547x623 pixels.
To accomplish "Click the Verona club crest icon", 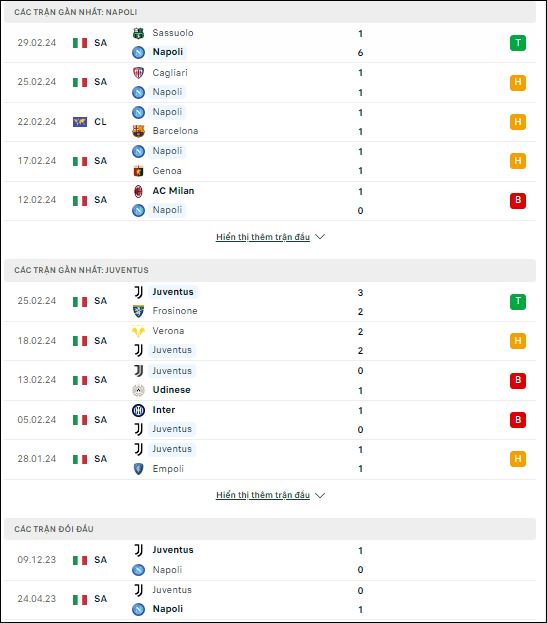I will point(138,331).
